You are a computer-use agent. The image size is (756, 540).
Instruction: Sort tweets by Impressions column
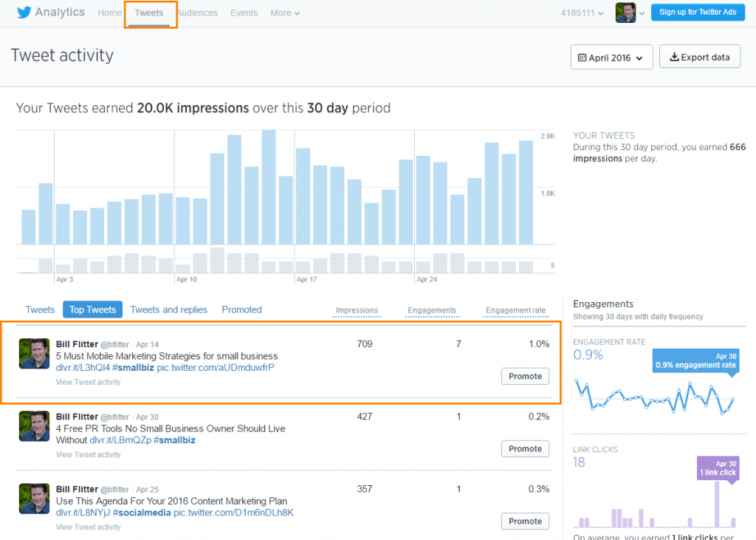click(357, 311)
